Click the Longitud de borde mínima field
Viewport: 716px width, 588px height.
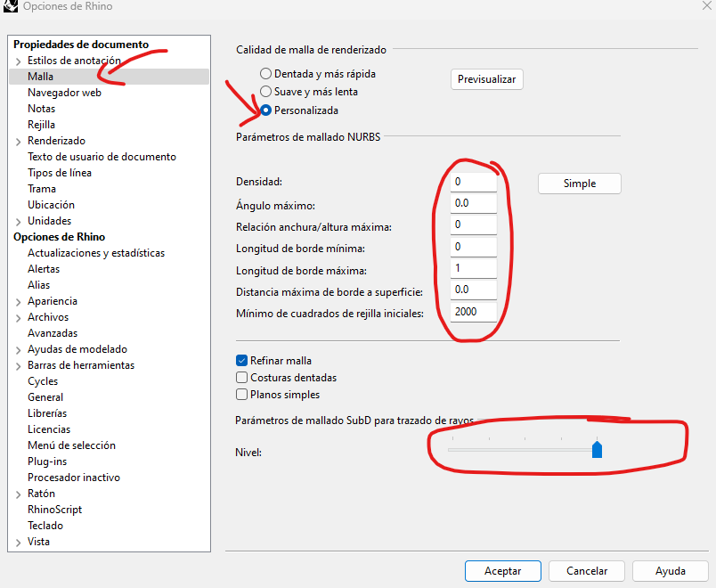[474, 247]
